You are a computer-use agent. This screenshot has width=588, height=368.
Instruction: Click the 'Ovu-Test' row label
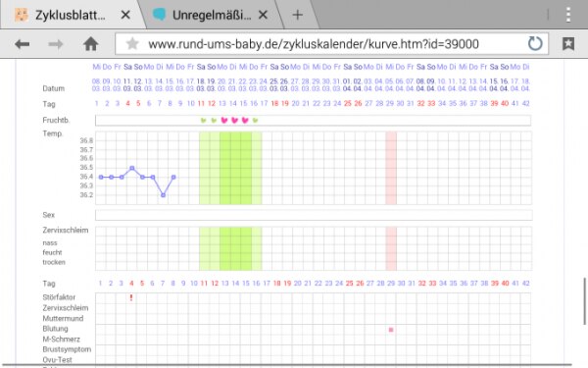pyautogui.click(x=57, y=359)
